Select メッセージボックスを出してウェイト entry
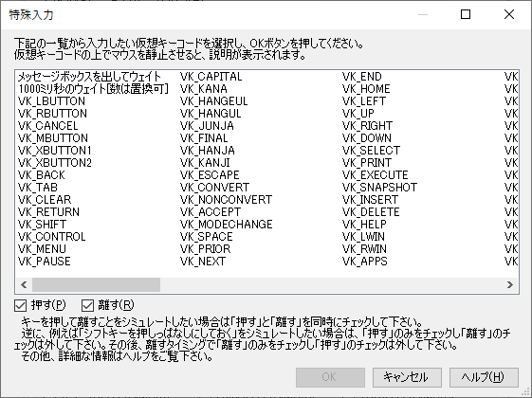Screen dimensions: 532x398 click(x=89, y=77)
